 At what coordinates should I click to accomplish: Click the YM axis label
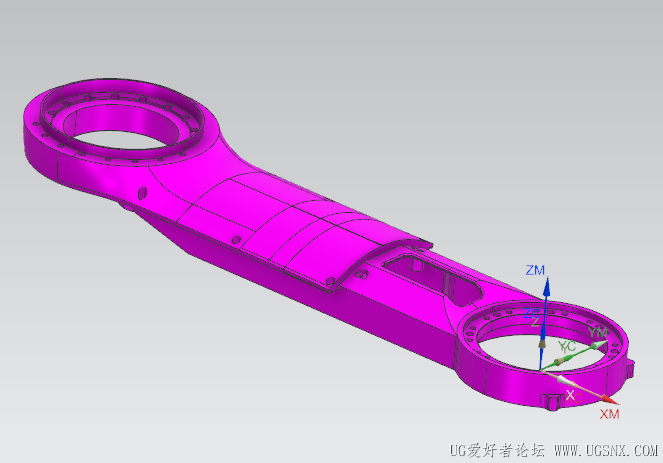click(598, 332)
